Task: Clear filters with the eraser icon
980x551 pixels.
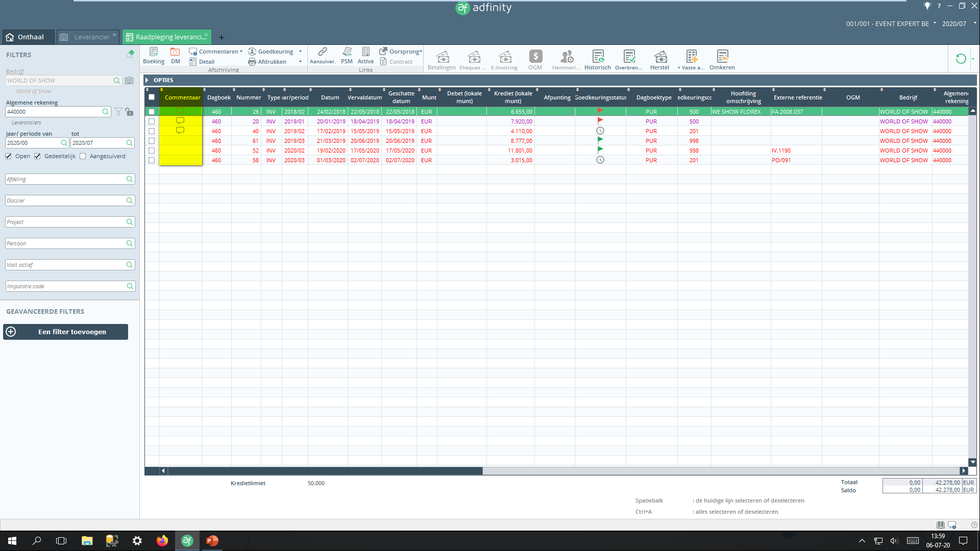Action: coord(130,54)
